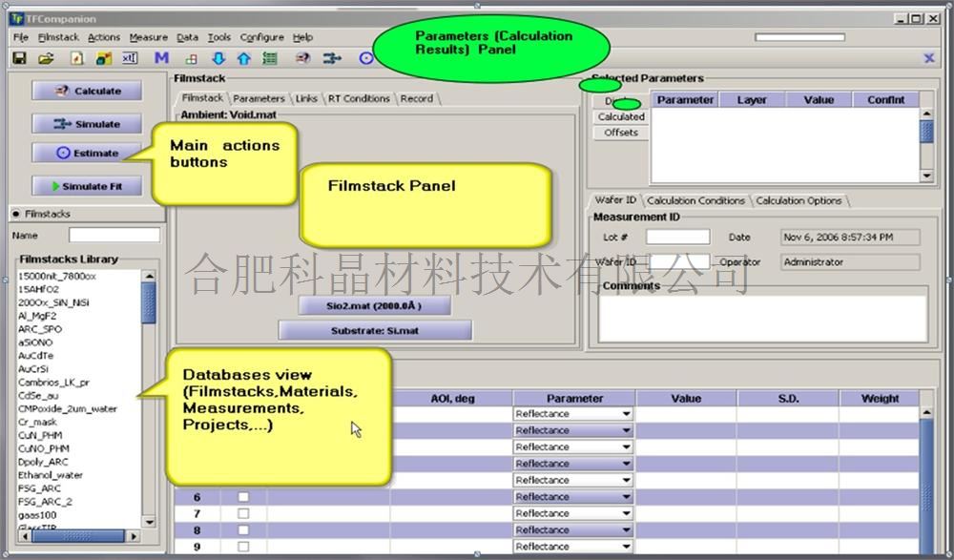Open the Data menu
This screenshot has width=954, height=560.
[187, 37]
